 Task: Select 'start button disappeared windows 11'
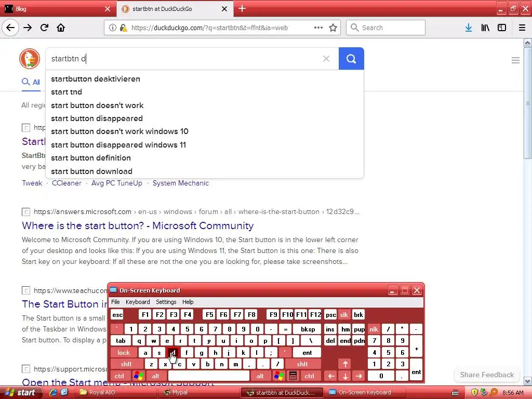tap(205, 145)
